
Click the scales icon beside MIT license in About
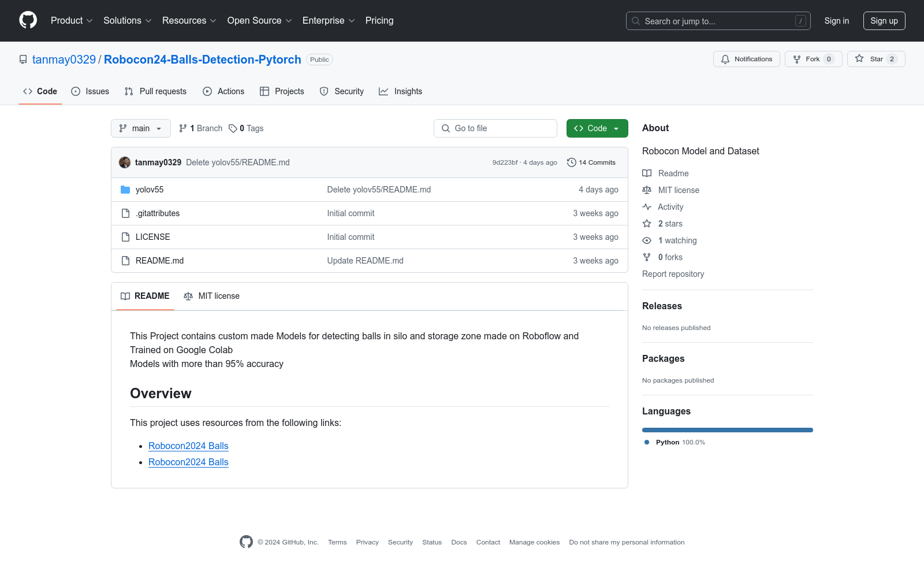pos(647,190)
